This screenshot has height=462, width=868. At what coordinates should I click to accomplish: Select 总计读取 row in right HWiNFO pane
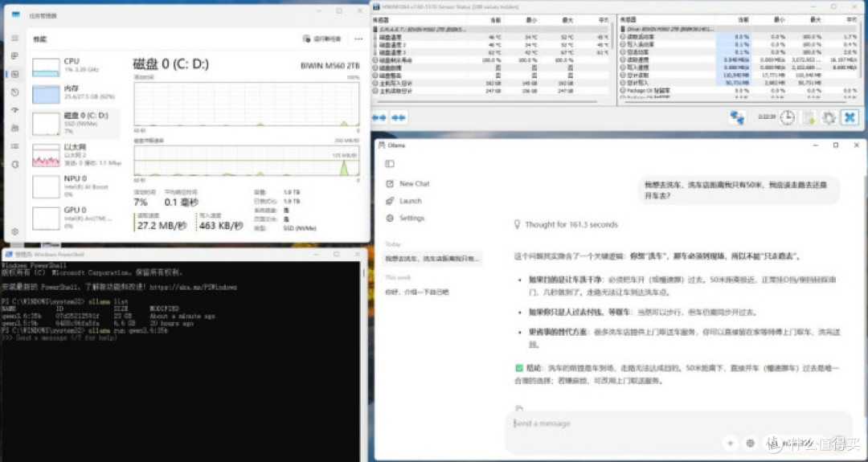739,75
